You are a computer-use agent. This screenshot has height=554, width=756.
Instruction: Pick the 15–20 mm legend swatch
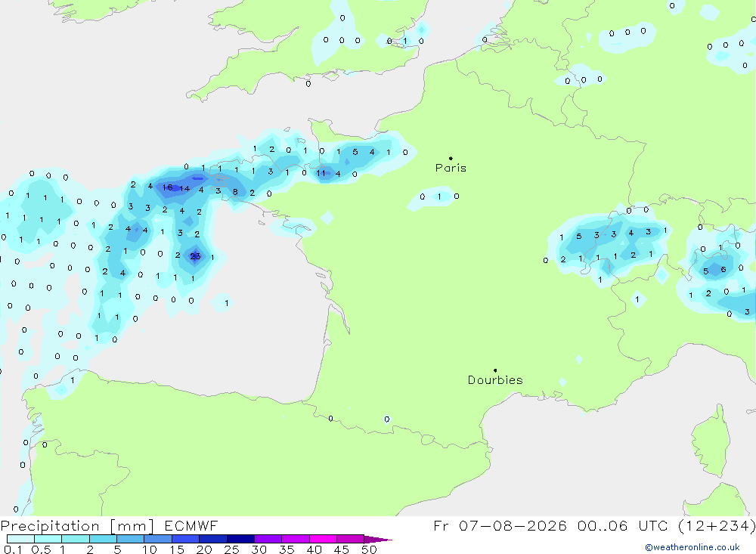[x=186, y=539]
